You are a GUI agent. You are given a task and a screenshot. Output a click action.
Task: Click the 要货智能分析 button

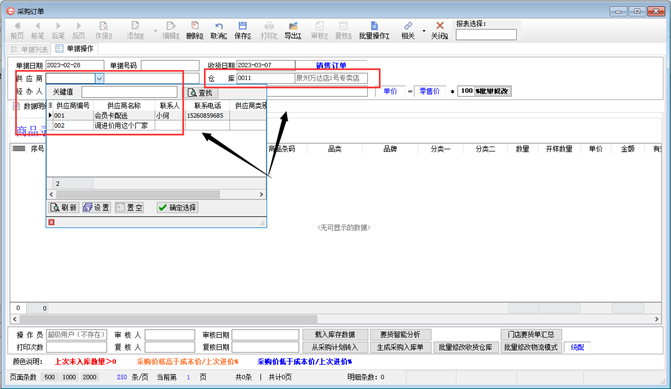(400, 335)
